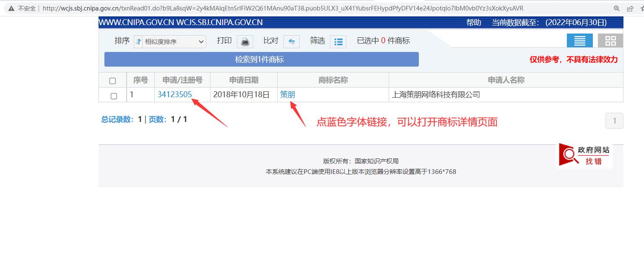644x264 pixels.
Task: Click the browser address bar URL
Action: click(283, 8)
